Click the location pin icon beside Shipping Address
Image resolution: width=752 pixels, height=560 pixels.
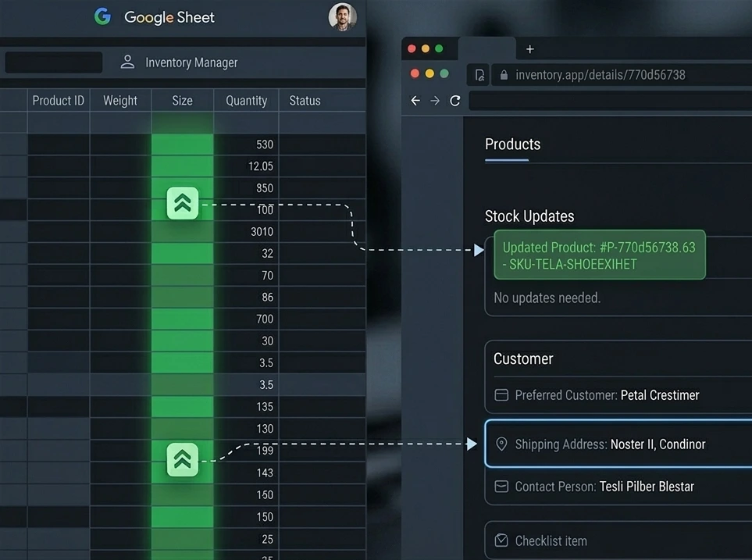click(502, 444)
